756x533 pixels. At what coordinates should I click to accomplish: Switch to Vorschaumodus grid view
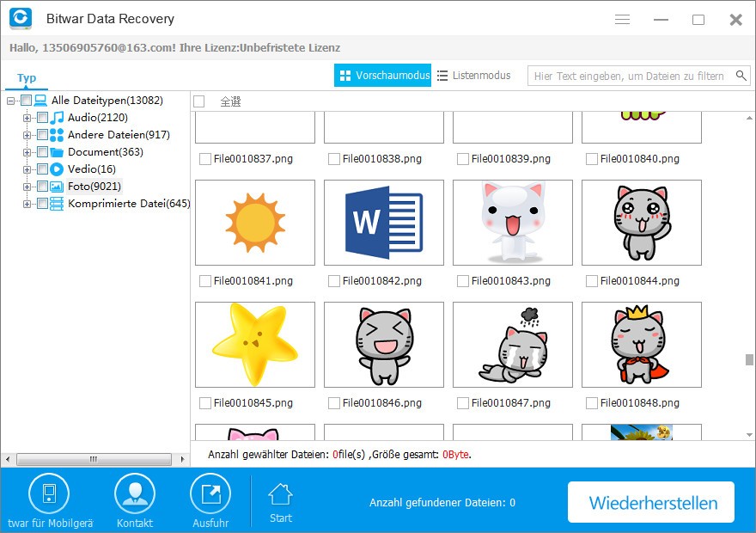point(383,76)
